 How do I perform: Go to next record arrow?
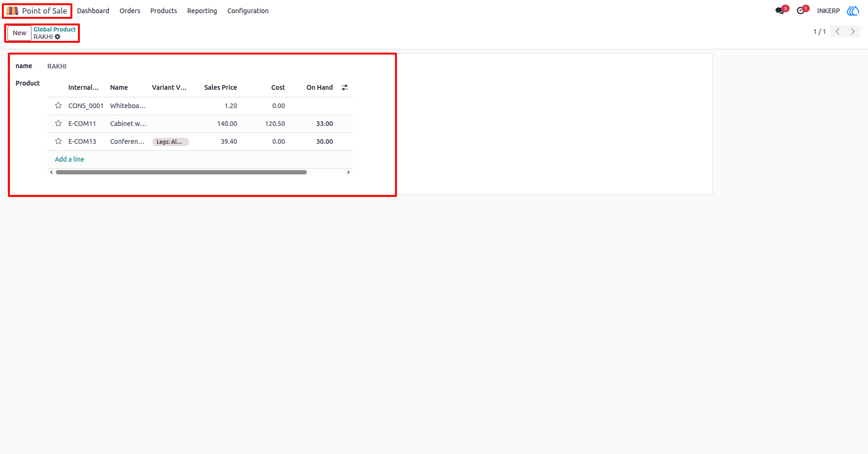click(x=853, y=31)
